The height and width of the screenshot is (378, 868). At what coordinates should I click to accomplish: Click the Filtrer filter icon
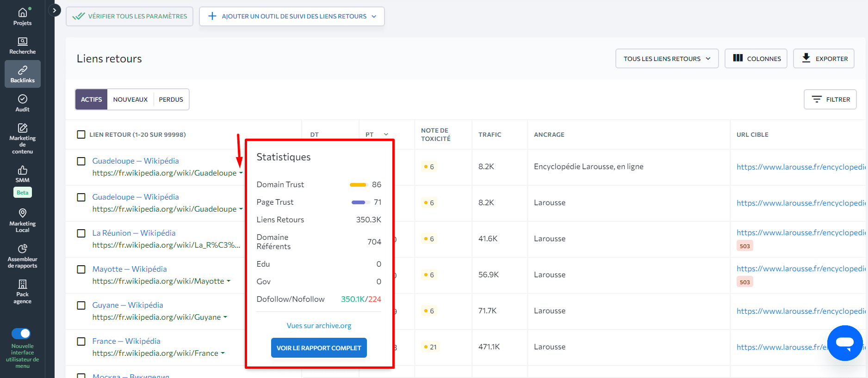[817, 99]
